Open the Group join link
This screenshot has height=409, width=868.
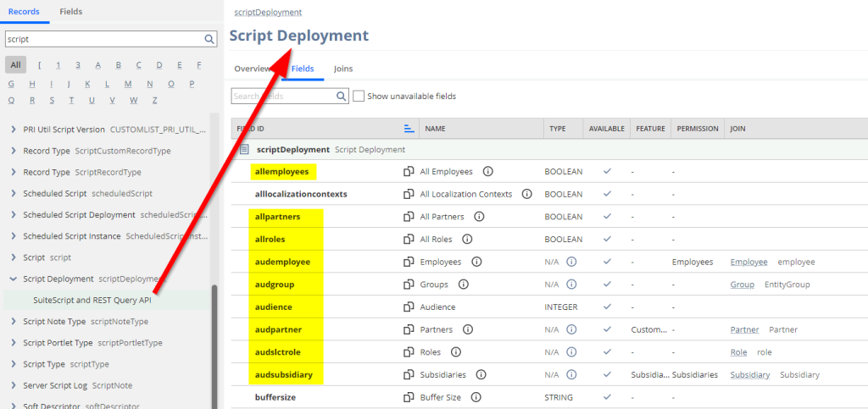[x=743, y=285]
